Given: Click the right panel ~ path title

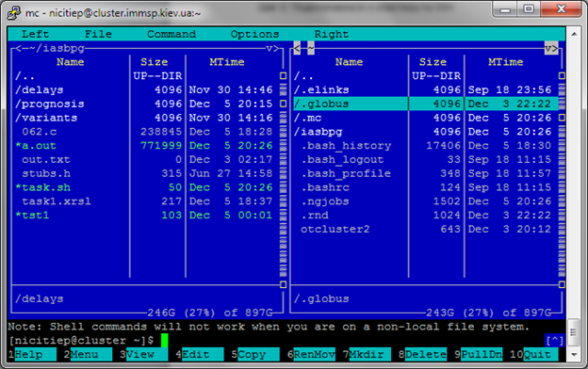Looking at the screenshot, I should pyautogui.click(x=311, y=48).
